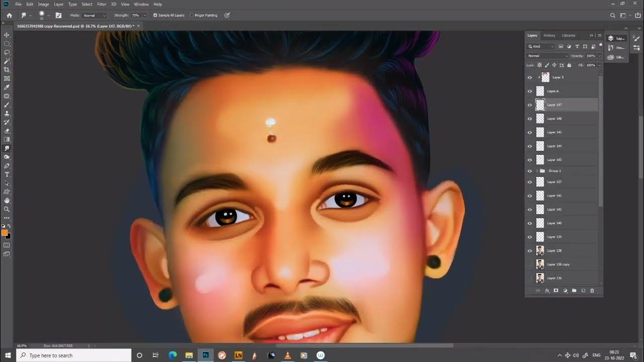Open the Filter menu

102,4
